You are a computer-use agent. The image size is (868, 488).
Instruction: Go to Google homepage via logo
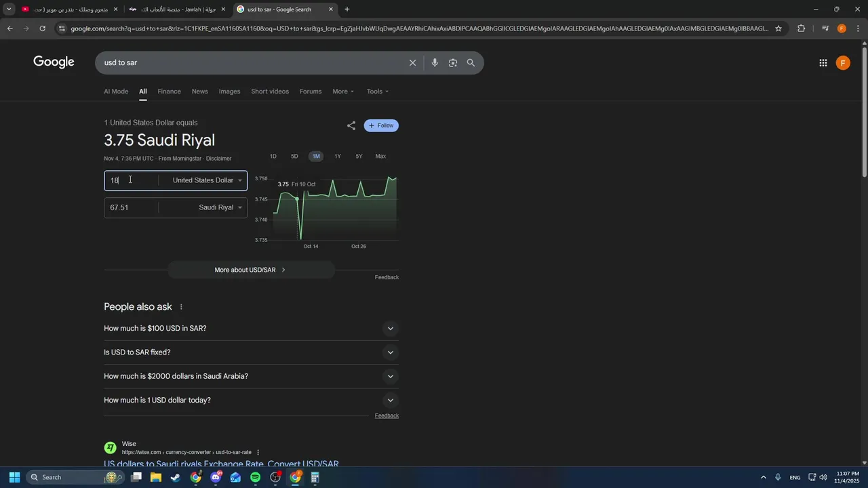coord(54,62)
